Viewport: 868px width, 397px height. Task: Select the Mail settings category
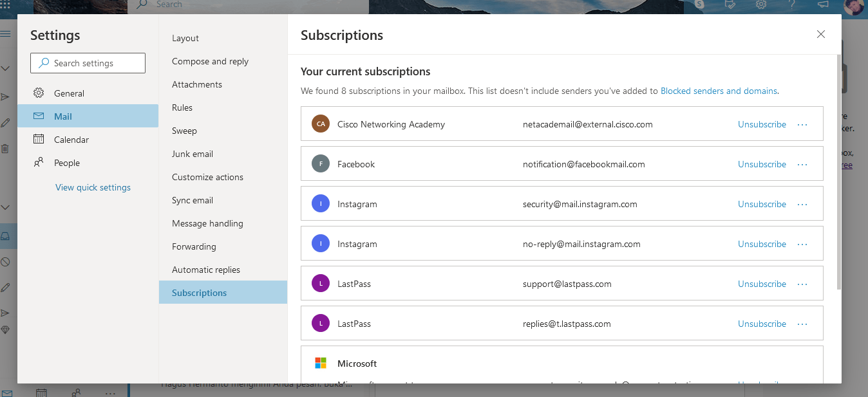(88, 116)
